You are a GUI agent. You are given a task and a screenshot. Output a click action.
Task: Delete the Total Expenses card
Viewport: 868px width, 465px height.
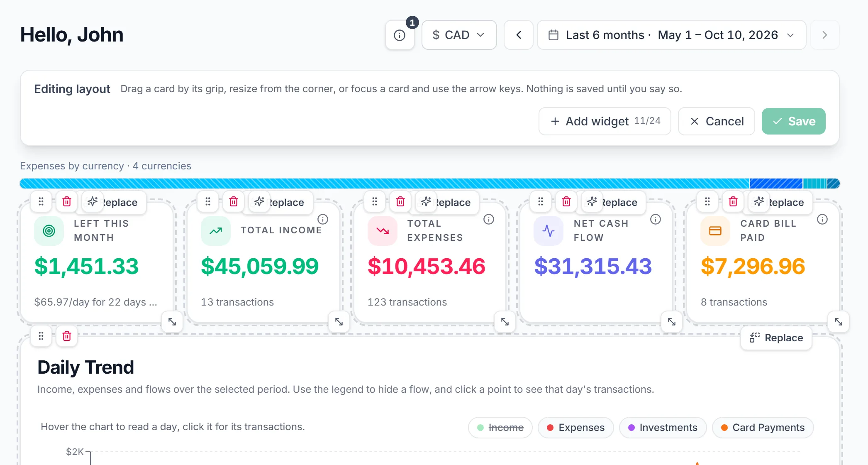pos(400,202)
